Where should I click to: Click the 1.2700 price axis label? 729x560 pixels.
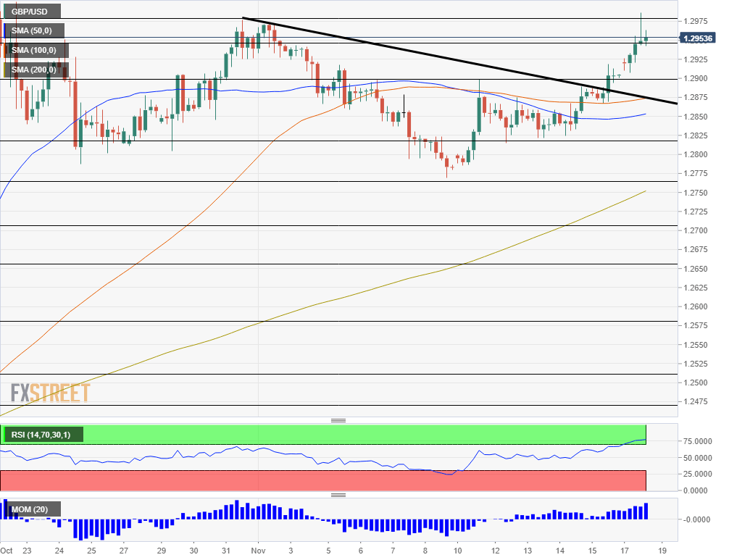pyautogui.click(x=696, y=230)
